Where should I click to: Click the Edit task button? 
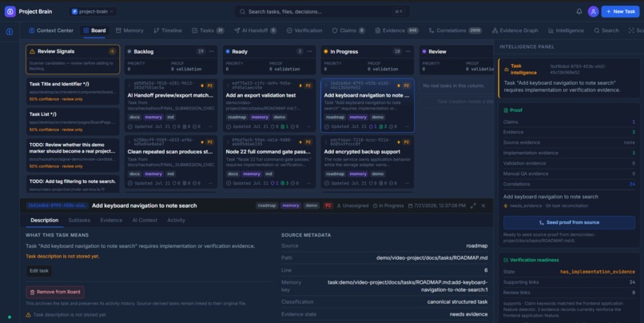tap(39, 271)
